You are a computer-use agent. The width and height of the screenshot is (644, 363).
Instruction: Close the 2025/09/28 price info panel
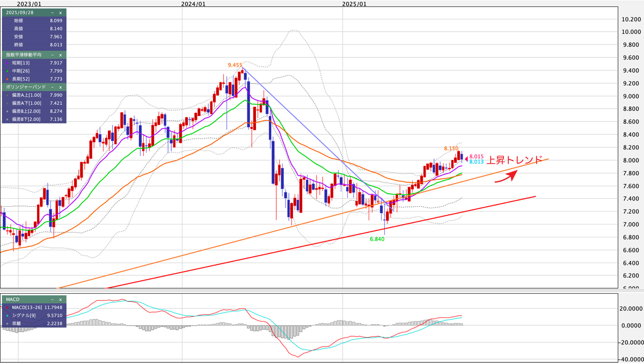pyautogui.click(x=60, y=12)
